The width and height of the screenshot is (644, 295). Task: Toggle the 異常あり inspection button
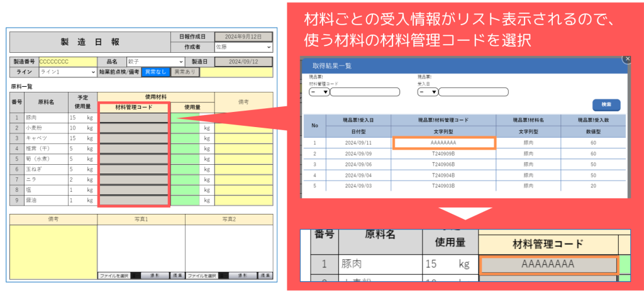pos(184,72)
